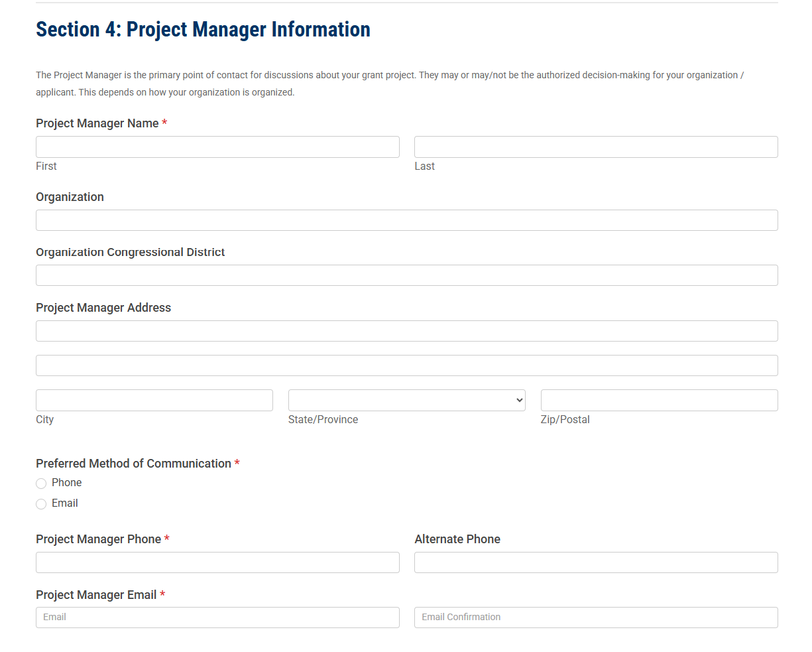The height and width of the screenshot is (652, 812).
Task: Focus the Organization text field
Action: [406, 220]
